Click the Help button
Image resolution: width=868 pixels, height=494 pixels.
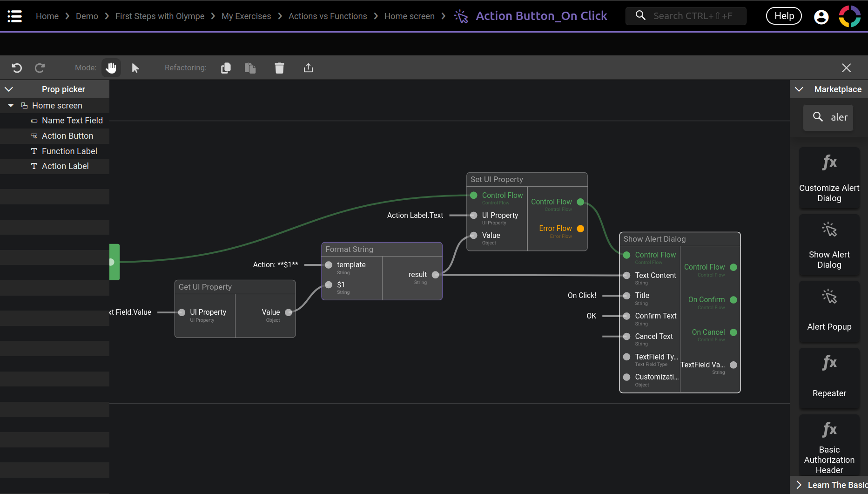[x=784, y=16]
